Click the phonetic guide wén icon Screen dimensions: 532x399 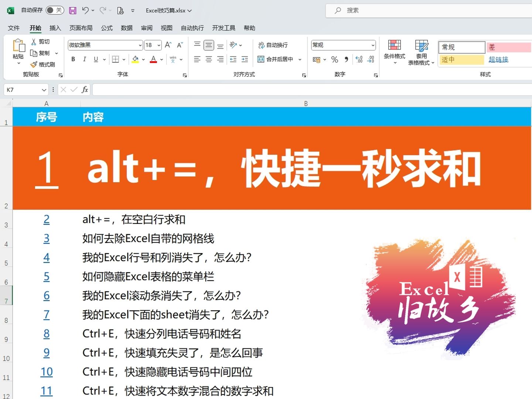coord(173,59)
